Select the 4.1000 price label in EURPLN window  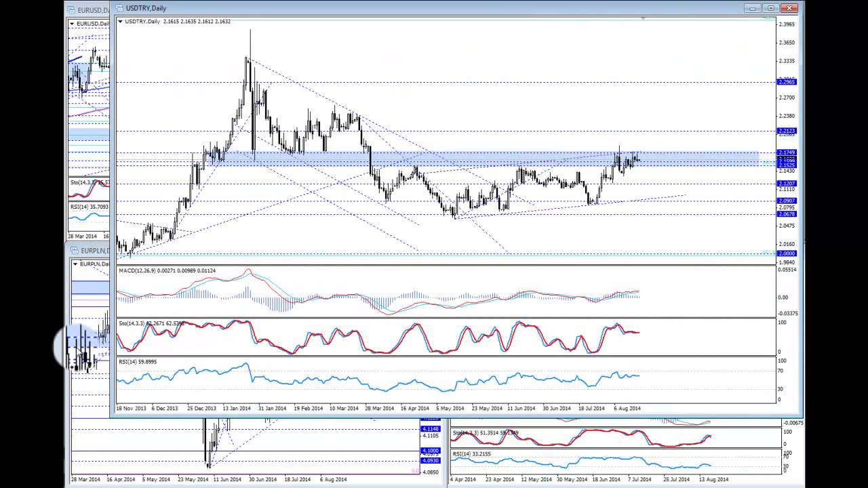431,451
